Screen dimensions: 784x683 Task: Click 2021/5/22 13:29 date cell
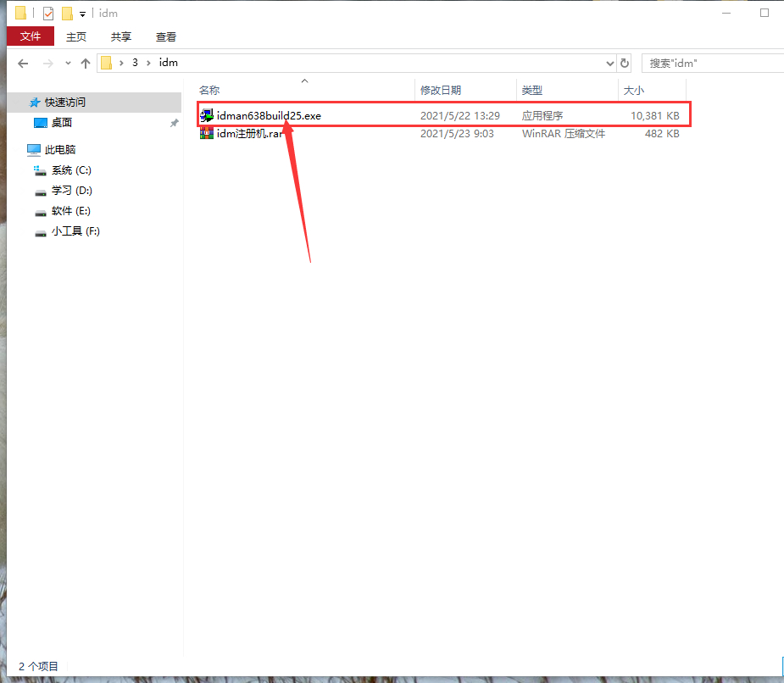(x=460, y=115)
